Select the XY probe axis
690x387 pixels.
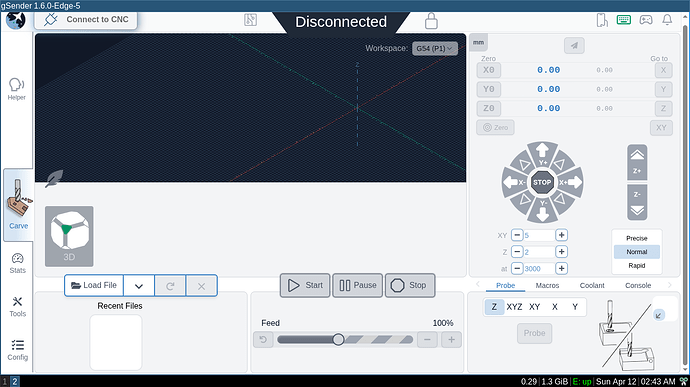click(534, 307)
